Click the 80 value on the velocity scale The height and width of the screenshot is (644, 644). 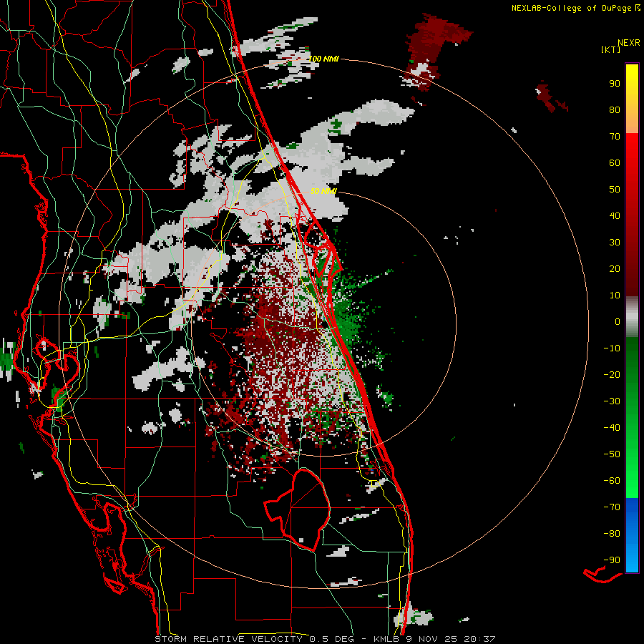coord(615,110)
